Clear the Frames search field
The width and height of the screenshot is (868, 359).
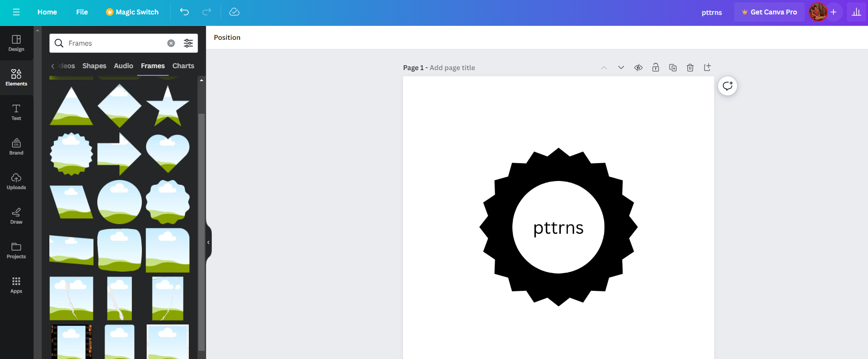pos(171,43)
